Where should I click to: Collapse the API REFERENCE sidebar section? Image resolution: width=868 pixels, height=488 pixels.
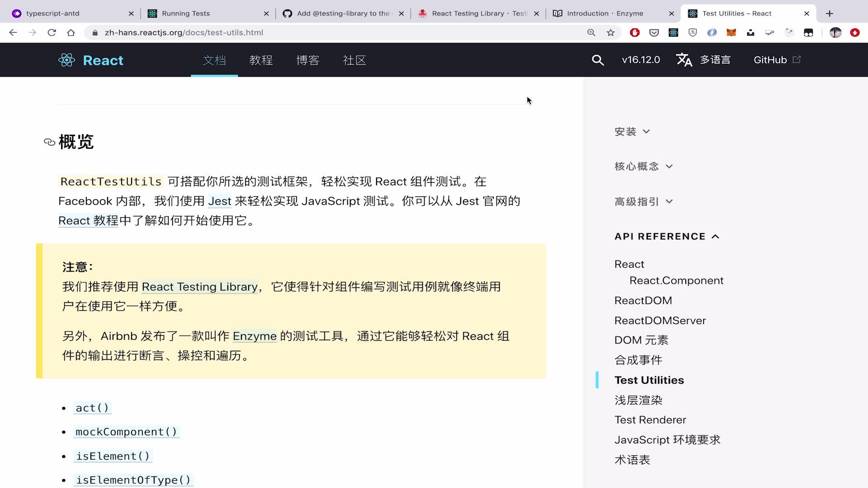tap(666, 236)
